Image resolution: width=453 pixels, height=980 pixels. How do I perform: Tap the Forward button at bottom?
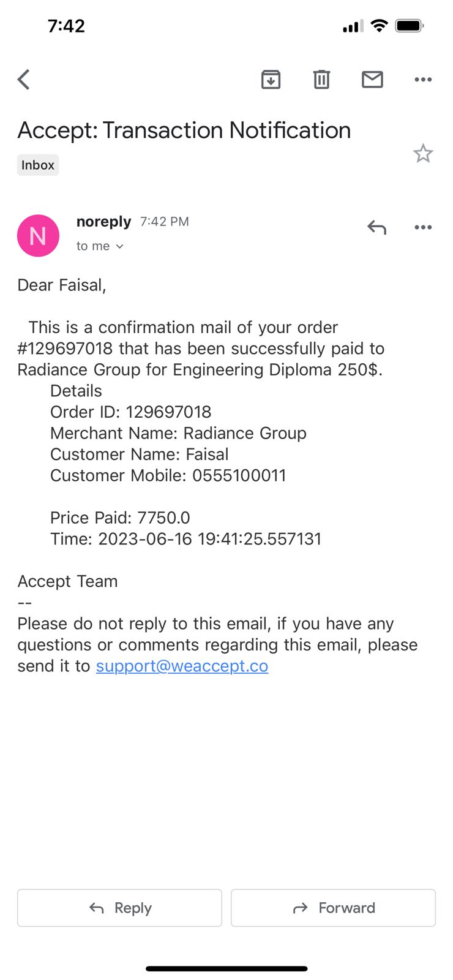pos(333,908)
